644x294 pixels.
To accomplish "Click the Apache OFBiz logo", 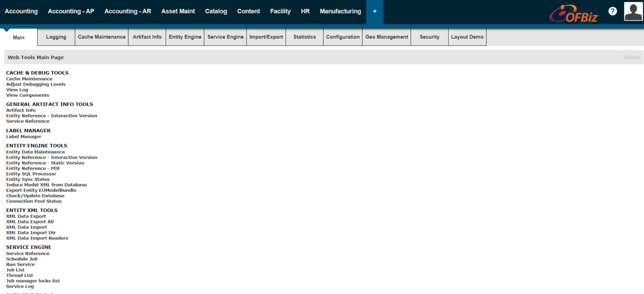I will pos(574,14).
